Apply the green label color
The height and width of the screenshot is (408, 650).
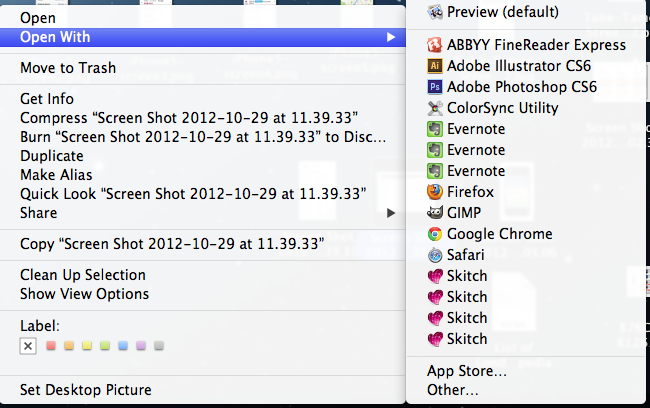pos(105,345)
